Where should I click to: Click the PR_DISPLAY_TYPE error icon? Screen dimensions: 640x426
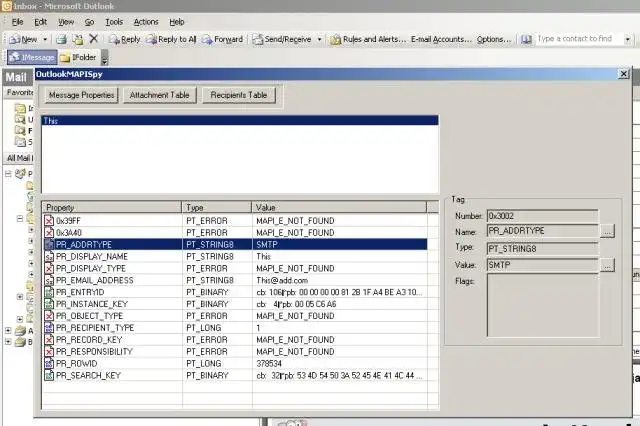49,268
